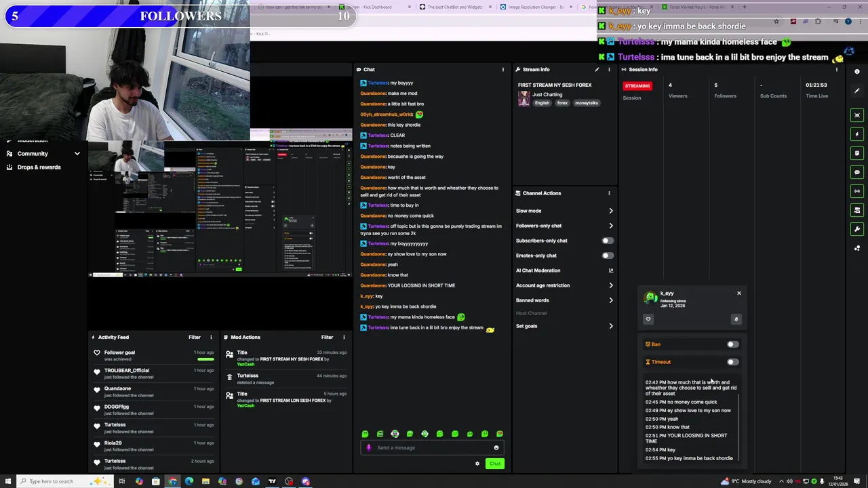Select the last emote with heart eyes

[500, 434]
